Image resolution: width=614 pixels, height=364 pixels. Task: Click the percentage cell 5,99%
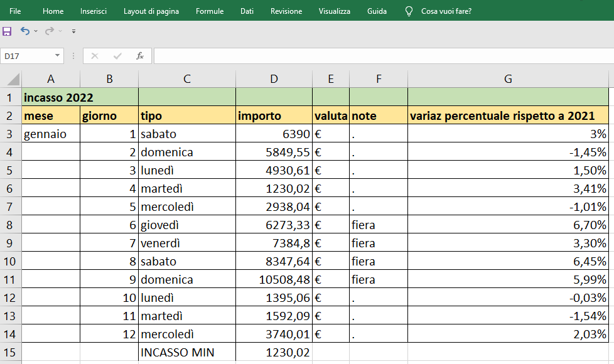[509, 279]
